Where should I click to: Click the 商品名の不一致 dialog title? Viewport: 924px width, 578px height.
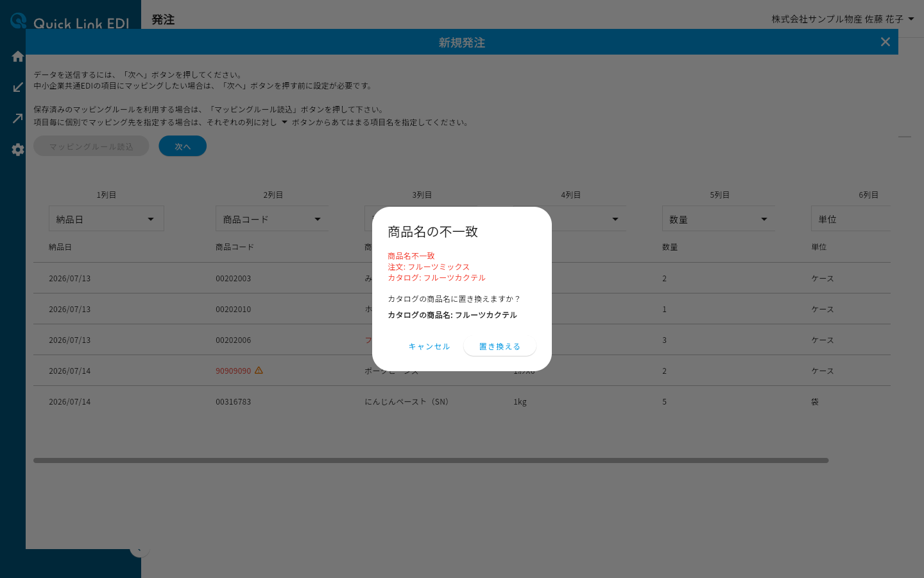click(x=433, y=232)
